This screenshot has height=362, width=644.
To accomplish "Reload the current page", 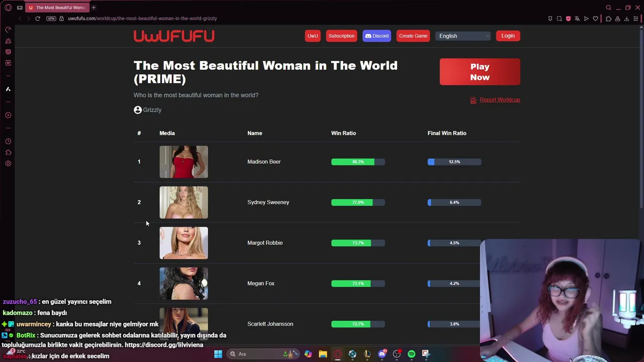I will (37, 19).
